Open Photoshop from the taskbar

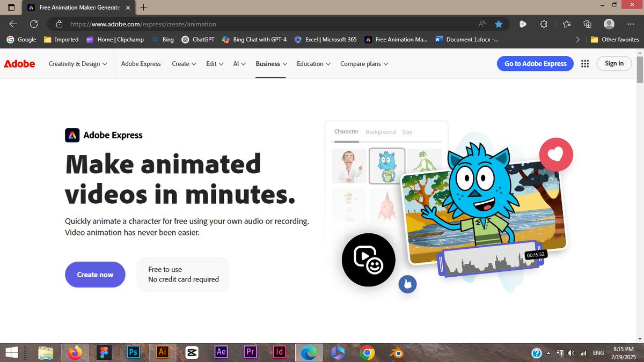pos(133,352)
